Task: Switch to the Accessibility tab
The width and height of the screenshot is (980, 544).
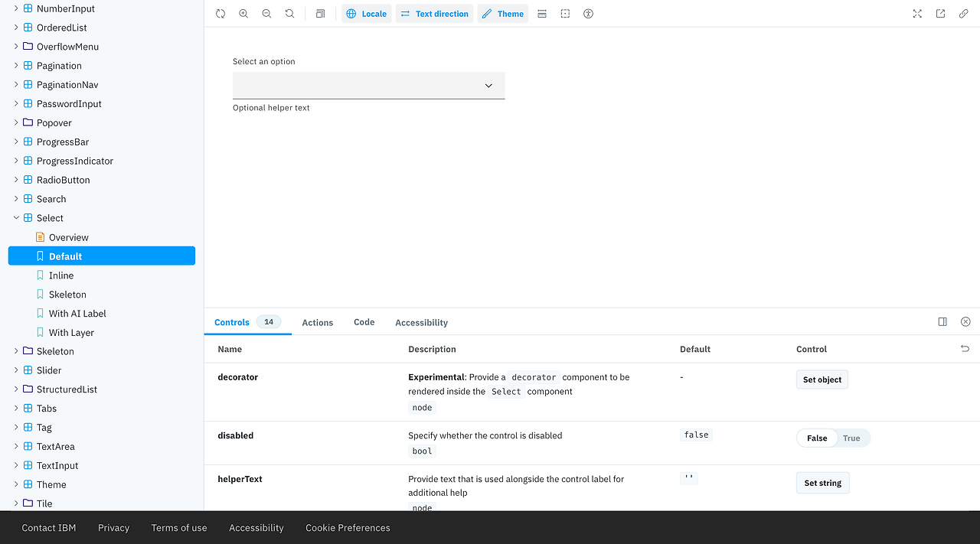Action: pos(421,322)
